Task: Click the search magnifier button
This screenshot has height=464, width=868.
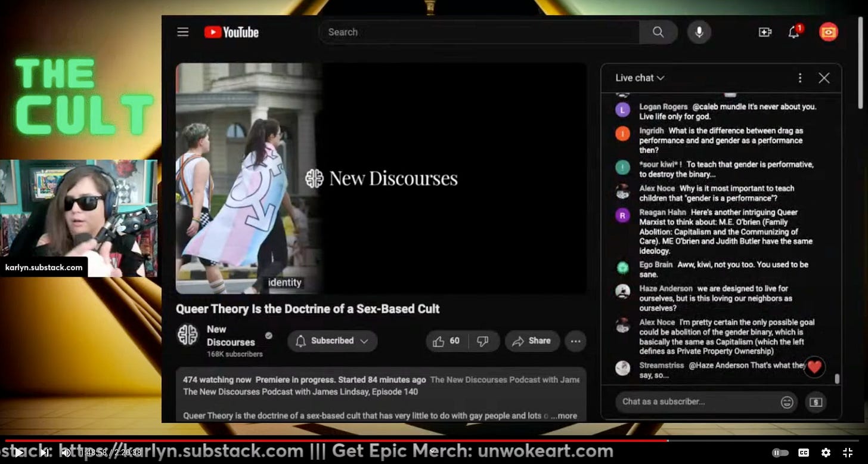Action: [x=658, y=32]
